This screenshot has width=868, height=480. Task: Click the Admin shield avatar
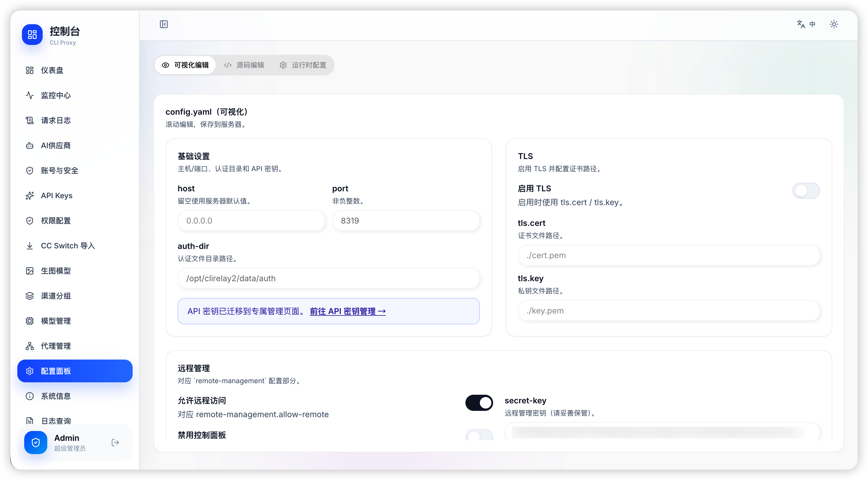click(36, 442)
